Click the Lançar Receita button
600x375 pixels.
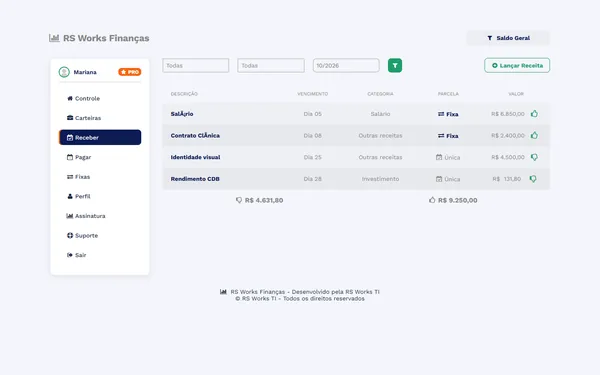coord(517,65)
